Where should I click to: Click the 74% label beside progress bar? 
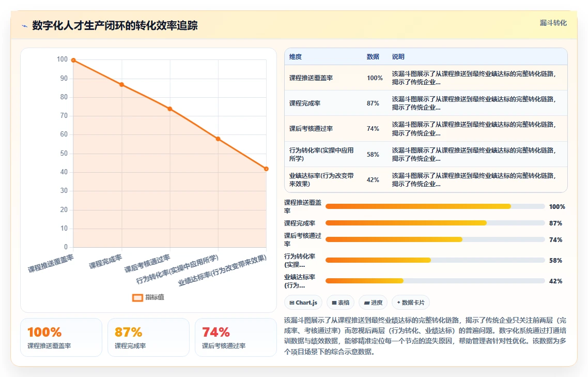click(x=556, y=240)
